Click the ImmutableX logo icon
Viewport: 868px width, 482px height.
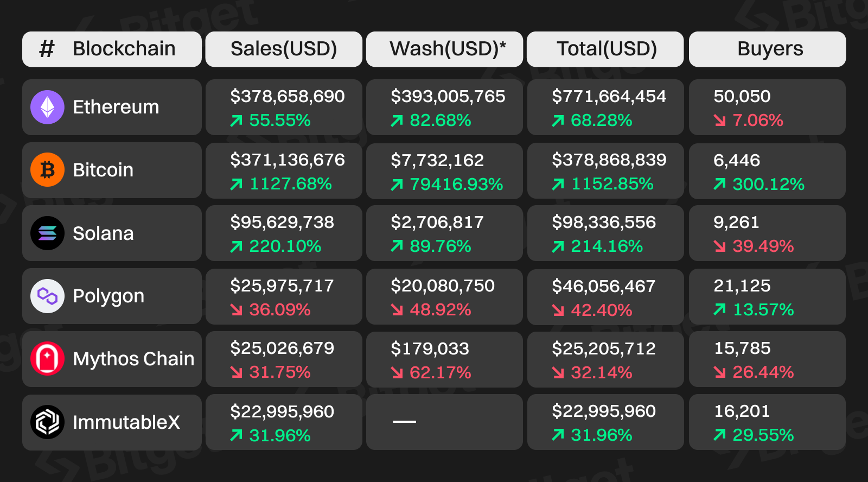47,422
